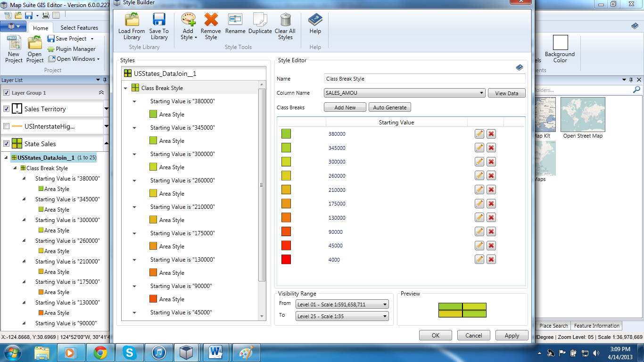Image resolution: width=644 pixels, height=362 pixels.
Task: Click the Remove Style icon
Action: 211,20
